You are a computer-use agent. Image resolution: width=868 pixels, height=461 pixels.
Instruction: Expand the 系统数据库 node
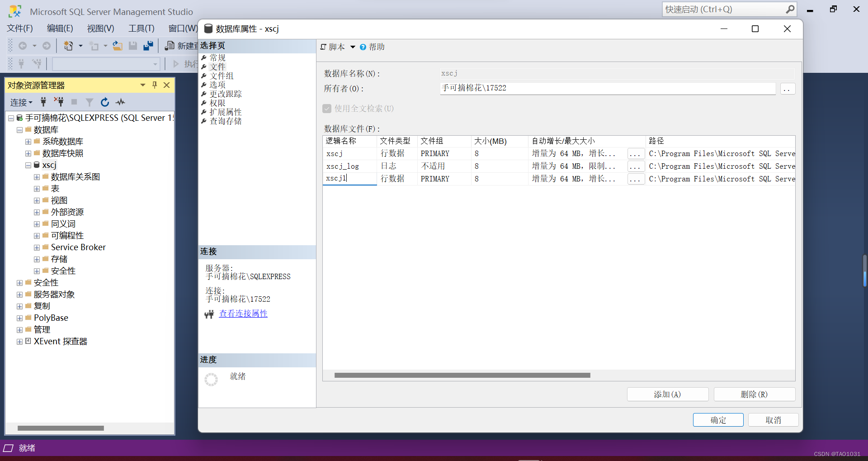tap(28, 142)
